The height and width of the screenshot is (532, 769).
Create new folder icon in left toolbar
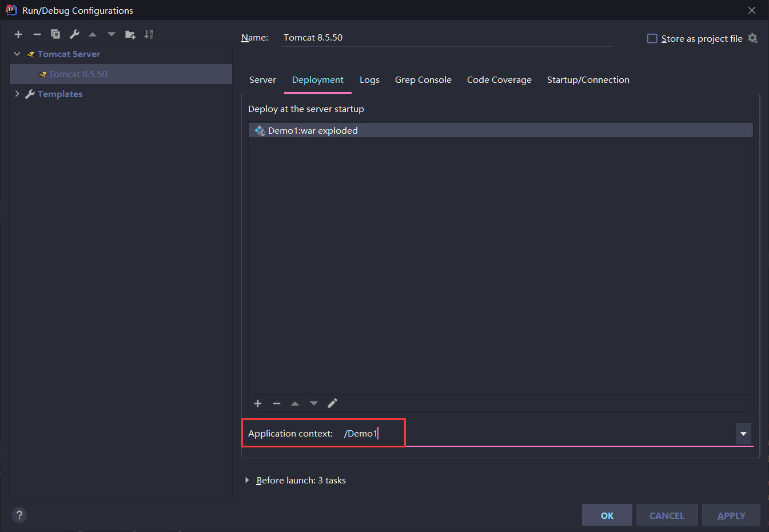click(130, 34)
